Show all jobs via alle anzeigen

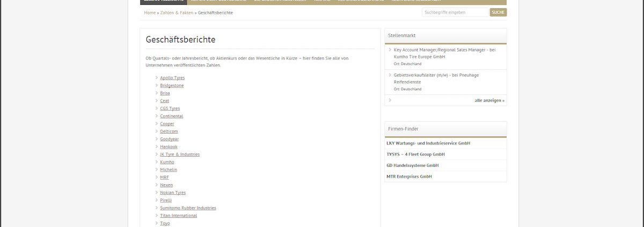[x=489, y=100]
